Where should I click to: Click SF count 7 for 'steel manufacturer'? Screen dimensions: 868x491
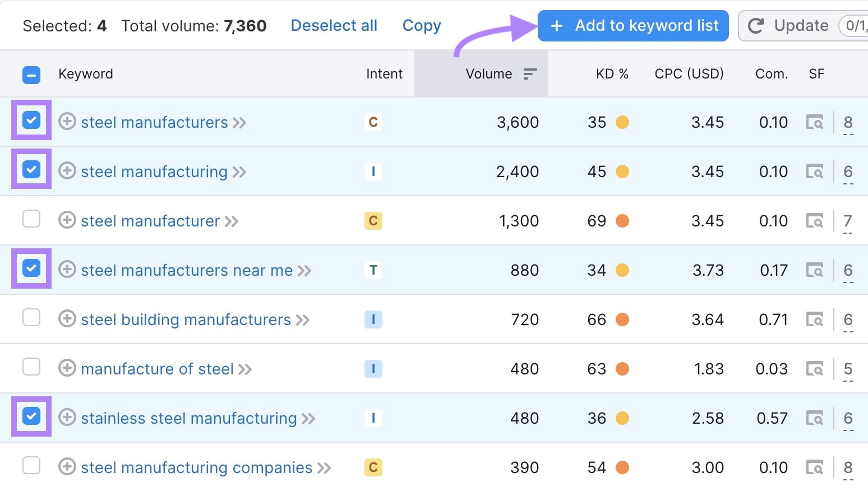[848, 221]
